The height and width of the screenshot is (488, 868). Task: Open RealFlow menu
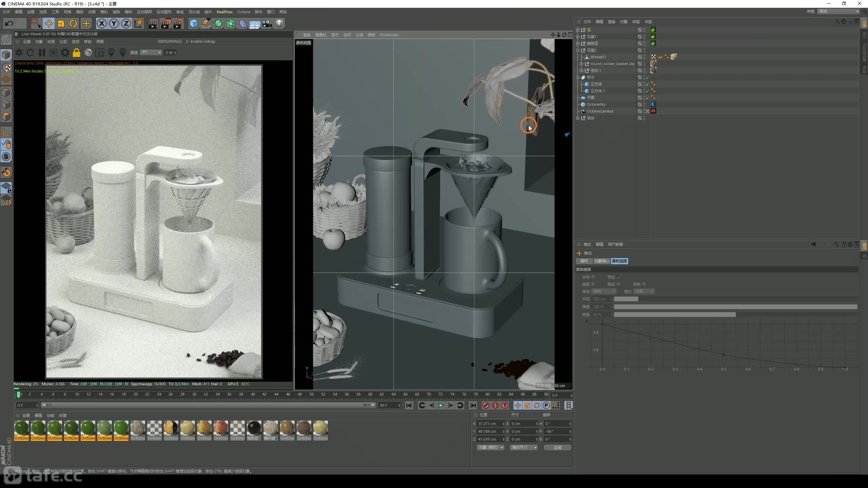[224, 12]
